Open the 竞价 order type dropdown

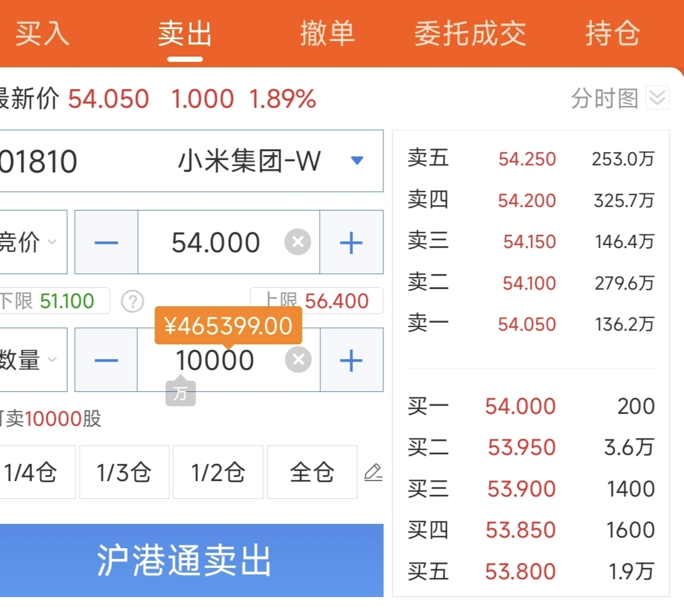33,242
